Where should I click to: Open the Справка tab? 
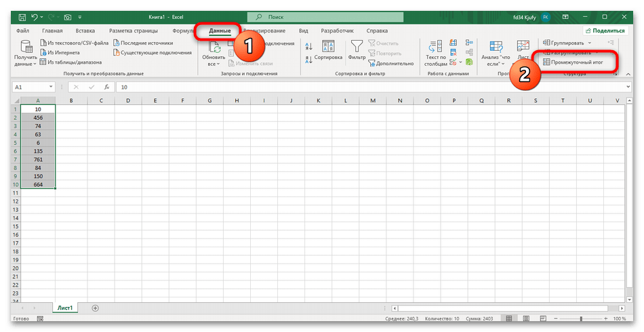point(377,30)
